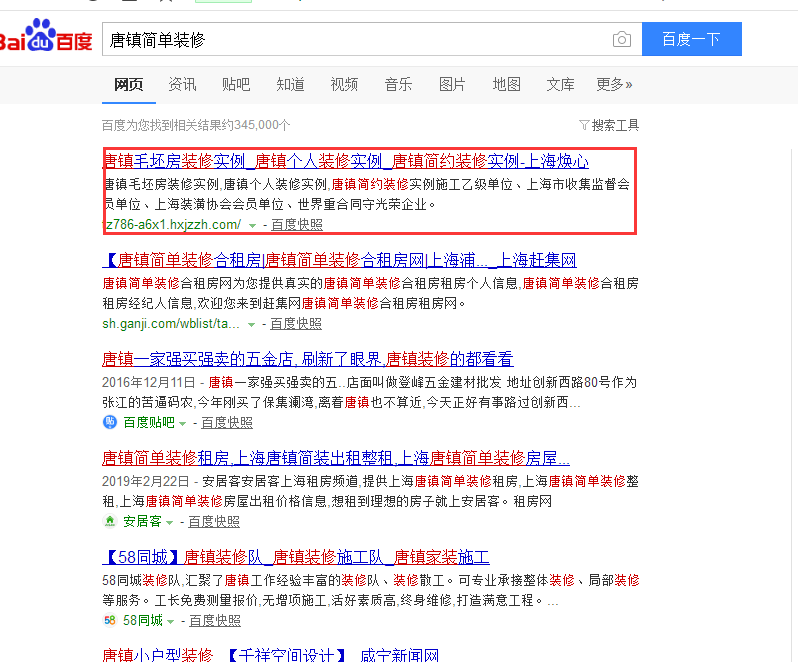Select the 视频 tab
The width and height of the screenshot is (798, 662).
tap(344, 84)
